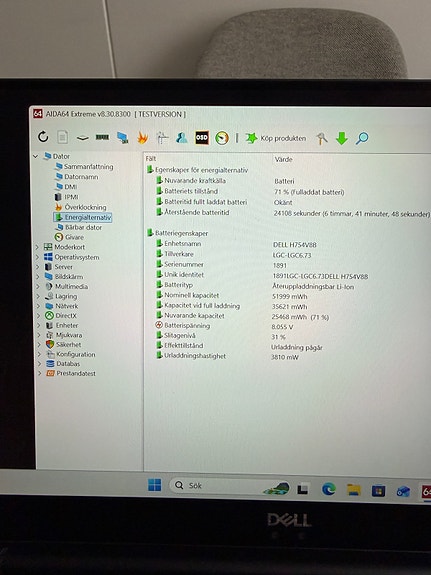The height and width of the screenshot is (575, 431).
Task: Open the Windows Start menu
Action: [154, 485]
